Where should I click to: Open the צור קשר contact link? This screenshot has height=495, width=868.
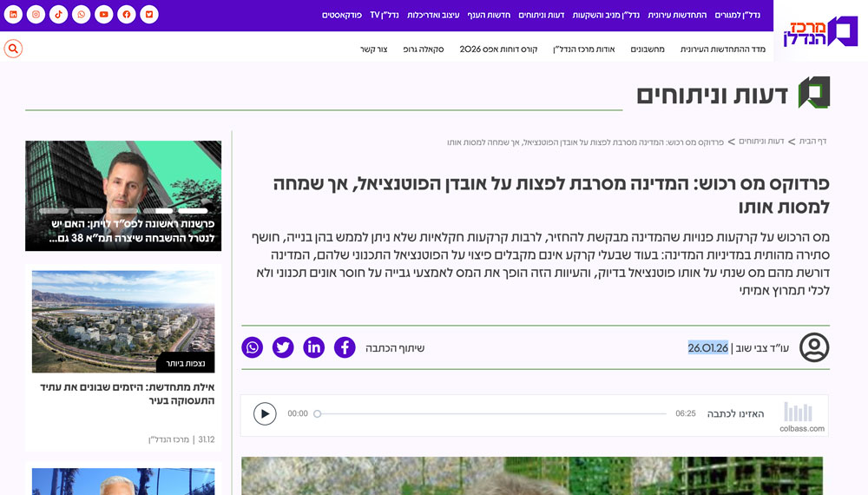[x=373, y=49]
